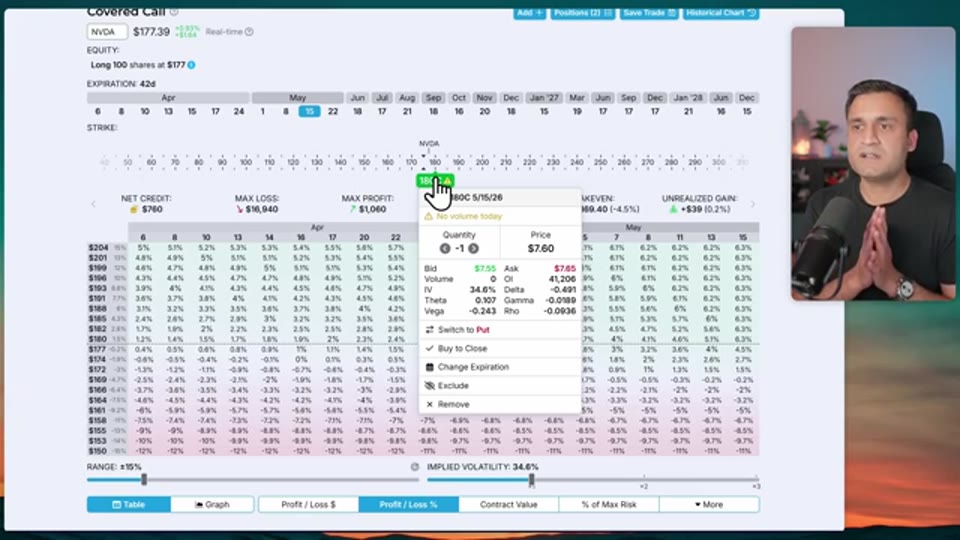Select the Aug 21 expiration date
The width and height of the screenshot is (960, 540).
tap(407, 111)
